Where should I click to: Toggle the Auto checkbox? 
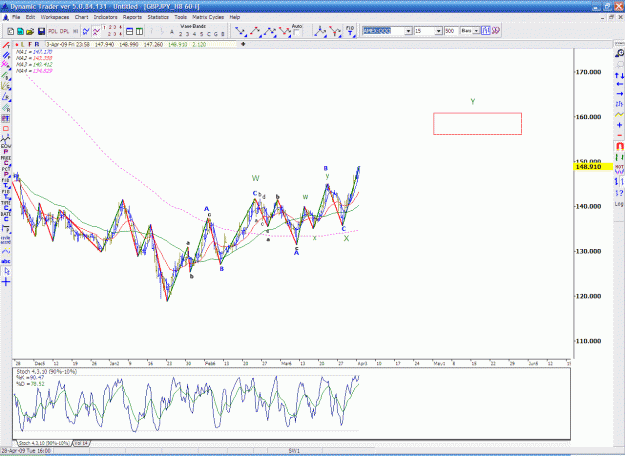coord(297,33)
